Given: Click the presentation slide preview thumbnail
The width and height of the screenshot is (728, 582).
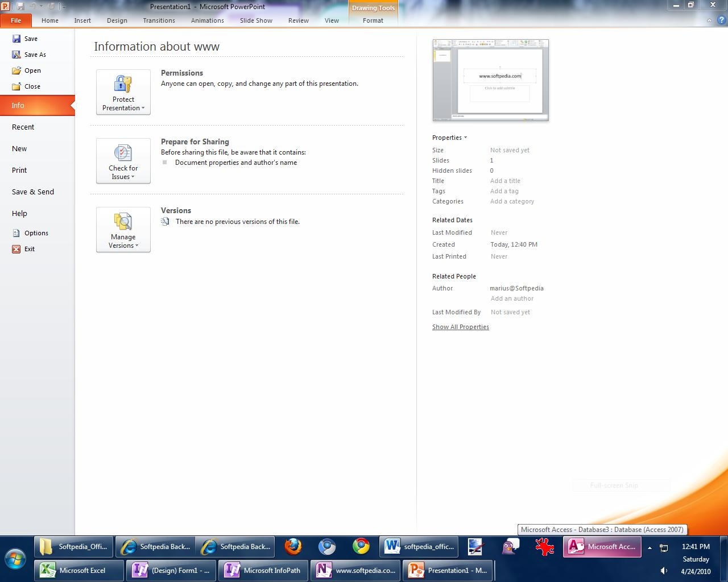Looking at the screenshot, I should click(490, 80).
